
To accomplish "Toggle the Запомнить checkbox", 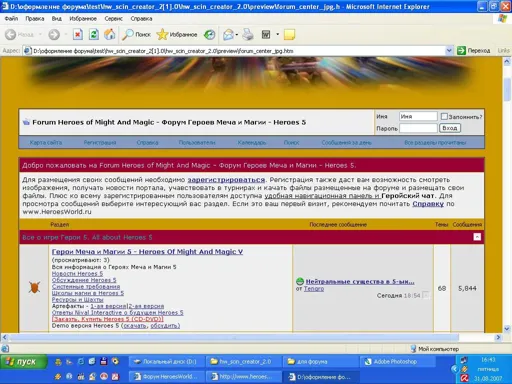I will click(444, 116).
